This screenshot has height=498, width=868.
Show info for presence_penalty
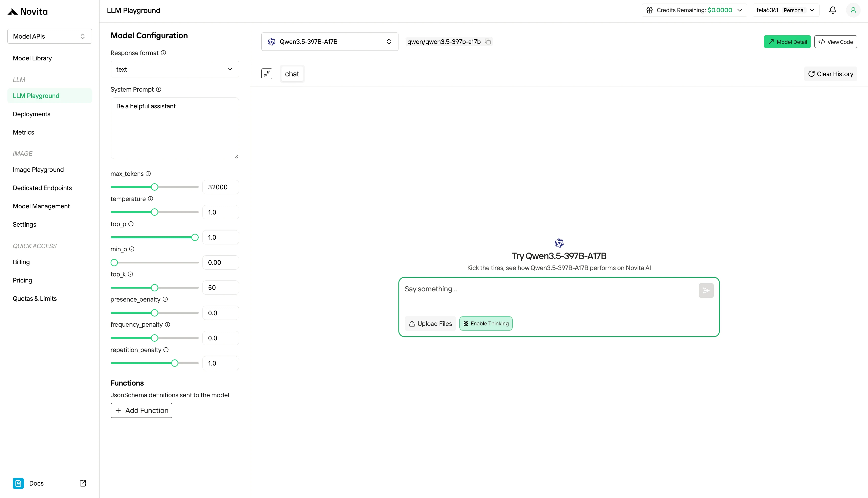(x=165, y=299)
